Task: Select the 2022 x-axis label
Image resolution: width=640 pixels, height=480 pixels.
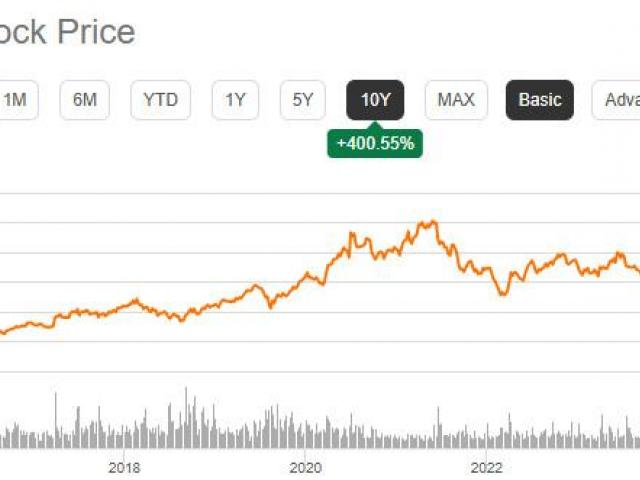Action: coord(487,467)
